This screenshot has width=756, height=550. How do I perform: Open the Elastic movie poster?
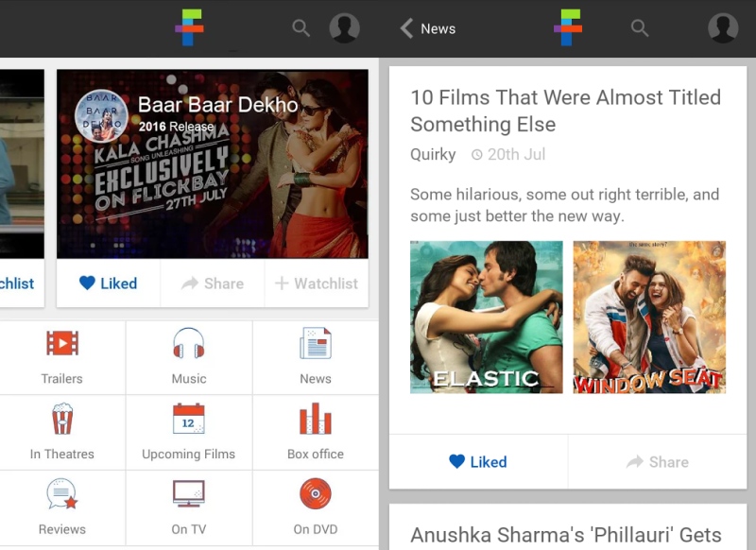coord(487,318)
